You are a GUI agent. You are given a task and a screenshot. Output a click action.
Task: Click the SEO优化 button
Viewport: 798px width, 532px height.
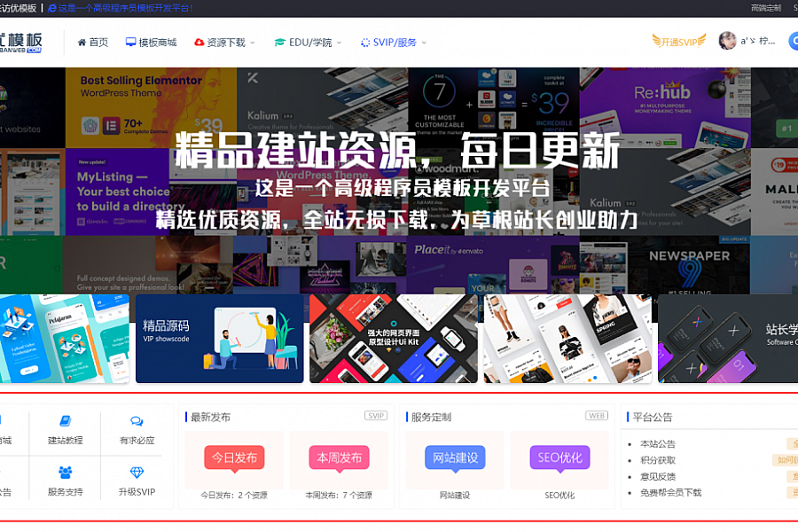(x=559, y=458)
